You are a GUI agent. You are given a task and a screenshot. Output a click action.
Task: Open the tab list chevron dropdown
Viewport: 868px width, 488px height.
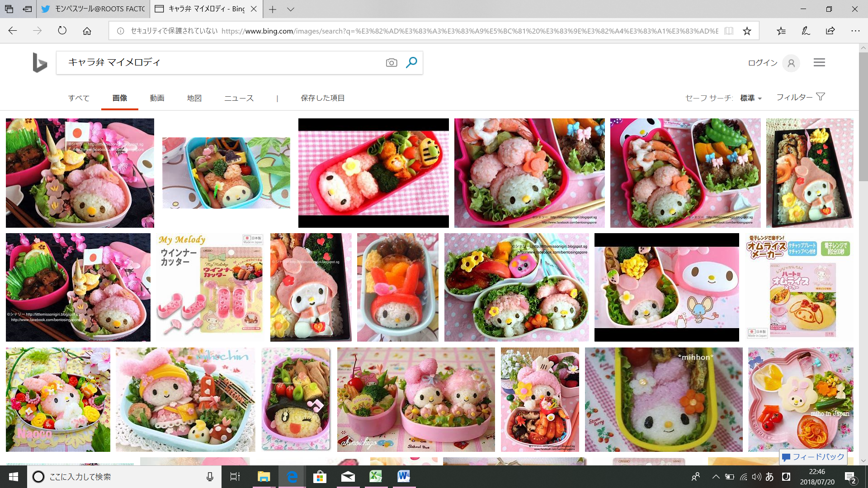pos(291,9)
